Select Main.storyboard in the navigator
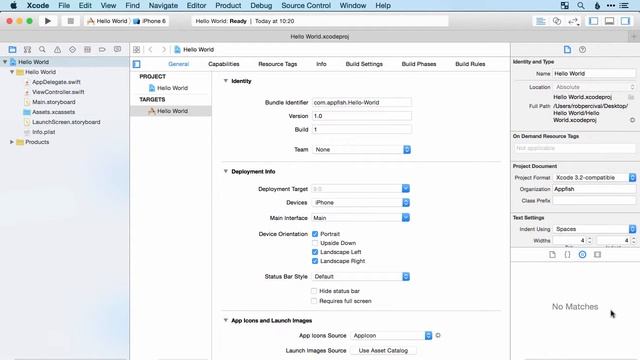The height and width of the screenshot is (360, 640). pos(53,102)
